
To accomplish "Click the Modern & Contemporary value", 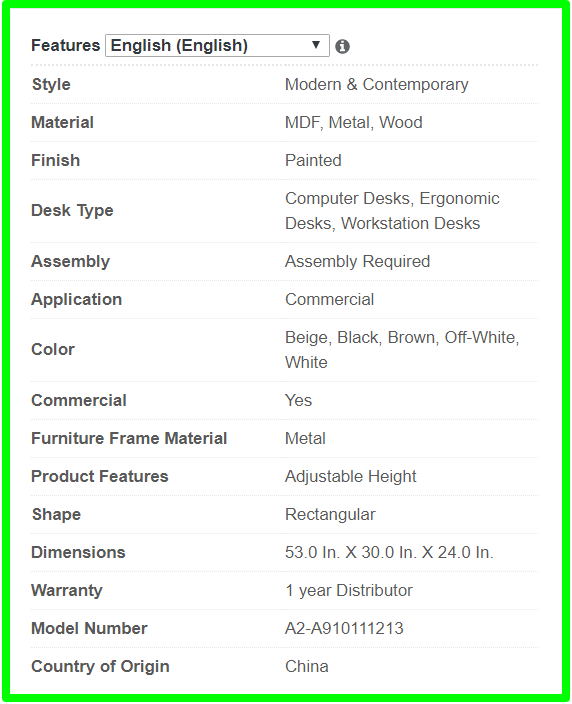I will click(377, 84).
